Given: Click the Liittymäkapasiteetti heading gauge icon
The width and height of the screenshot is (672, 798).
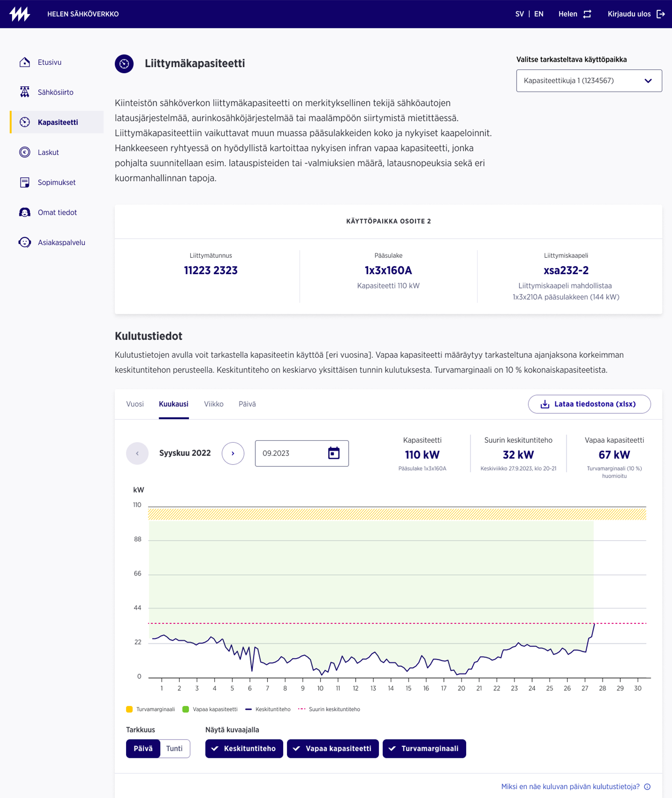Looking at the screenshot, I should pos(124,64).
